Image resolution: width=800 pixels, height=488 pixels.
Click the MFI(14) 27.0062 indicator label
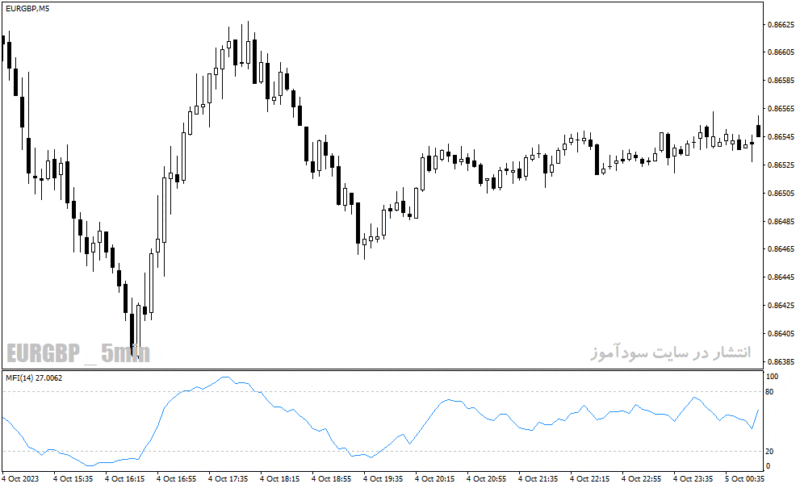click(34, 378)
